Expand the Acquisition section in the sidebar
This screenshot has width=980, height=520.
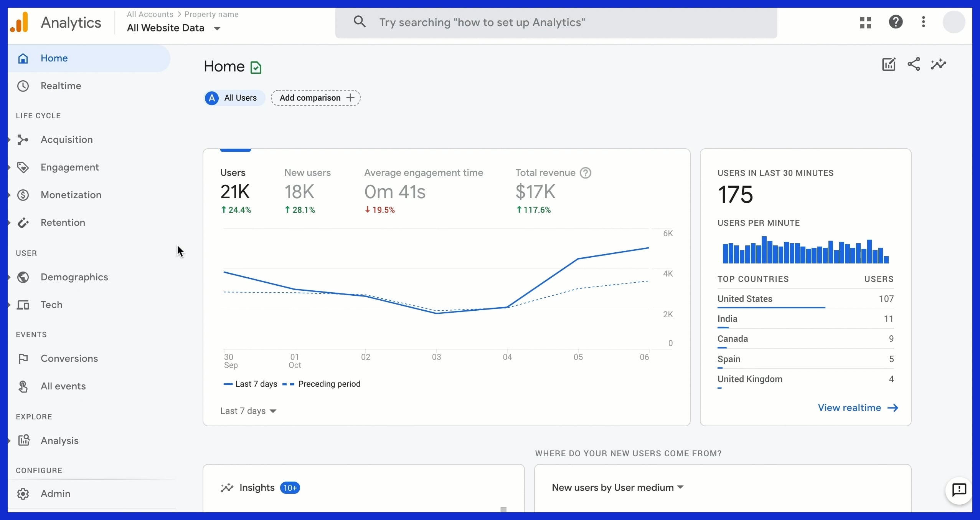[66, 139]
